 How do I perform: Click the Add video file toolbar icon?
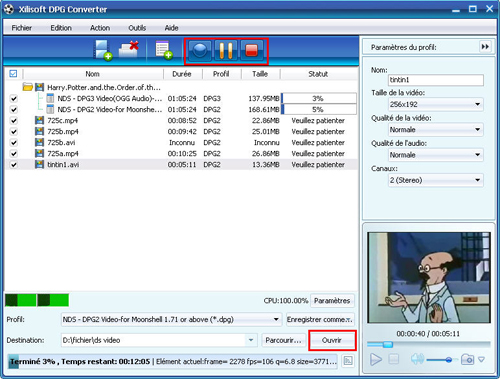pyautogui.click(x=103, y=50)
